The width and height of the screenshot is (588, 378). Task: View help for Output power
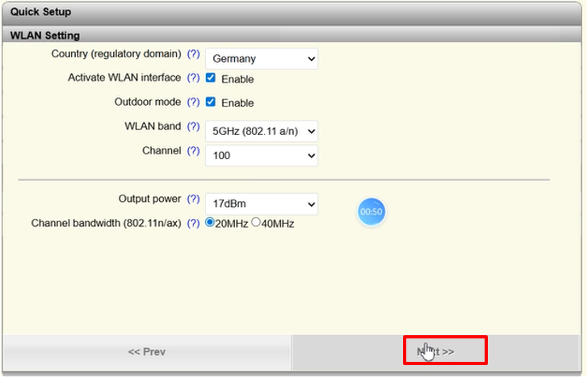pyautogui.click(x=193, y=199)
